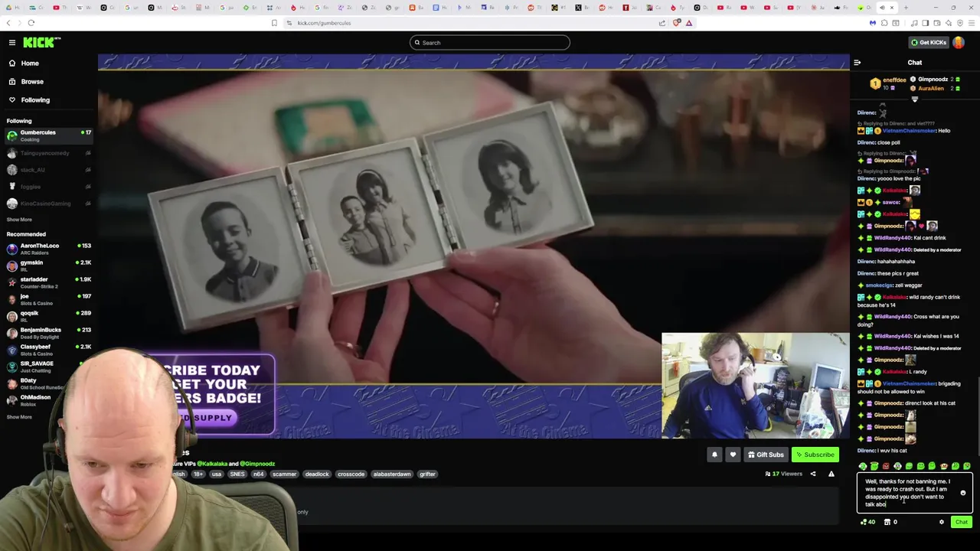This screenshot has width=980, height=551.
Task: Open the user profile avatar menu
Action: [x=959, y=42]
